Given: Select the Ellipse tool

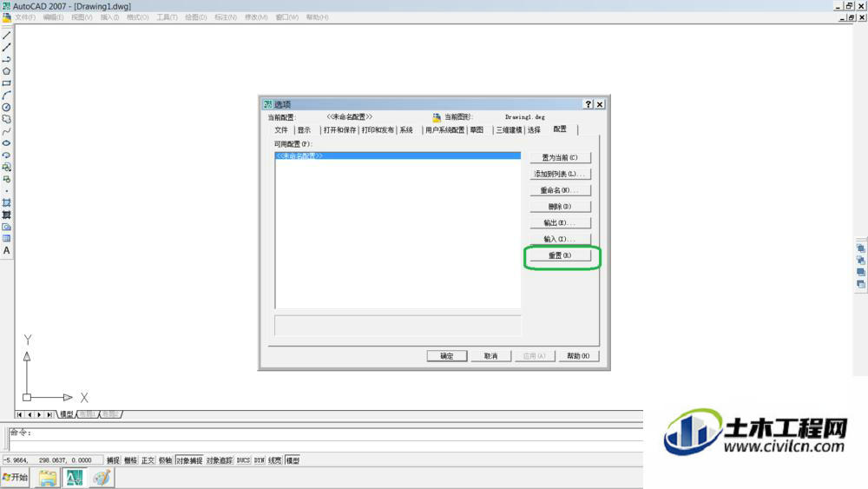Looking at the screenshot, I should (x=7, y=143).
